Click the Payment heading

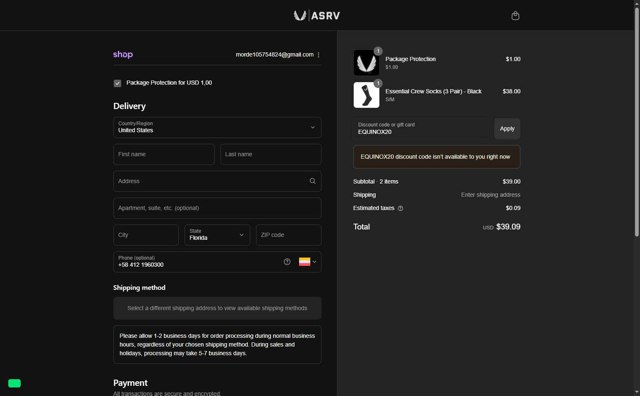(130, 383)
